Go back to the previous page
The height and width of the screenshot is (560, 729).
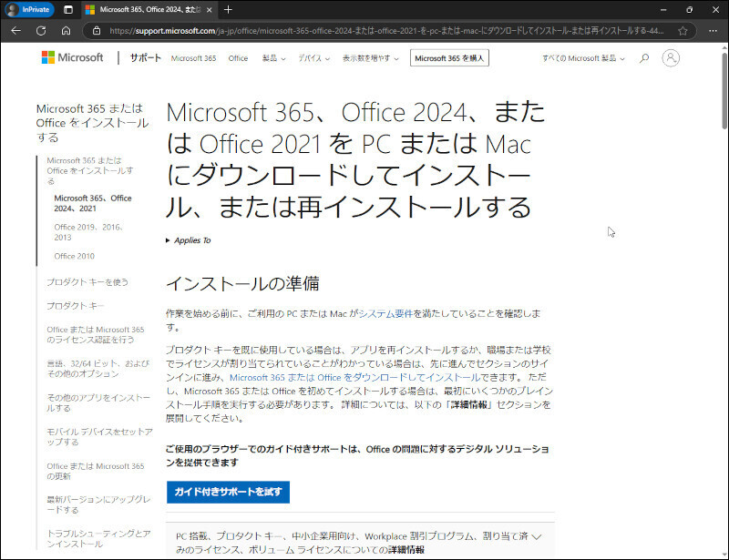point(15,31)
